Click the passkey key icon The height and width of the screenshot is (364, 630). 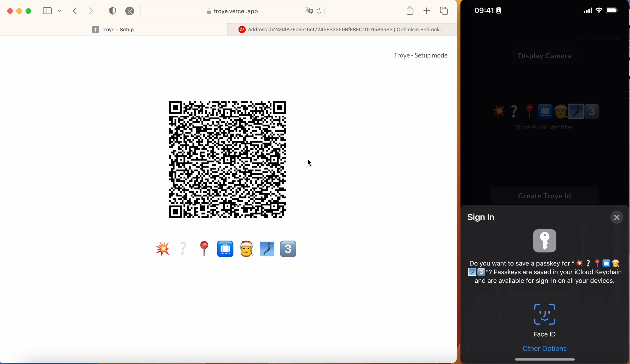click(x=545, y=241)
